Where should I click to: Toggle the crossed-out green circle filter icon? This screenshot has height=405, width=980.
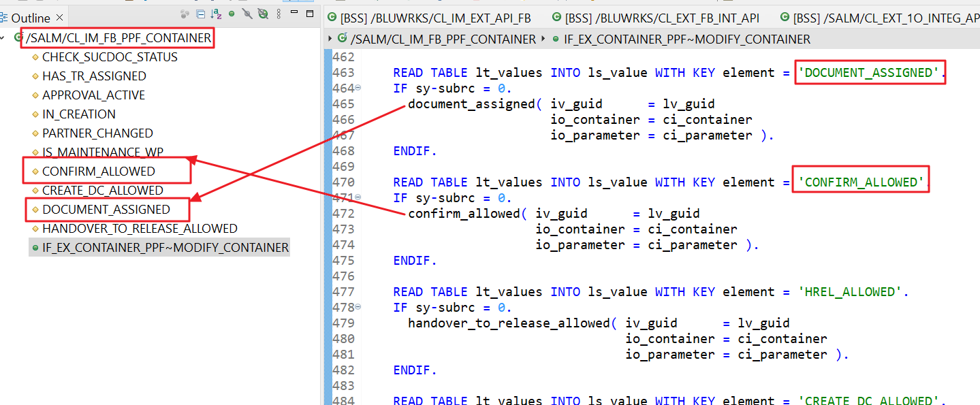pyautogui.click(x=262, y=14)
